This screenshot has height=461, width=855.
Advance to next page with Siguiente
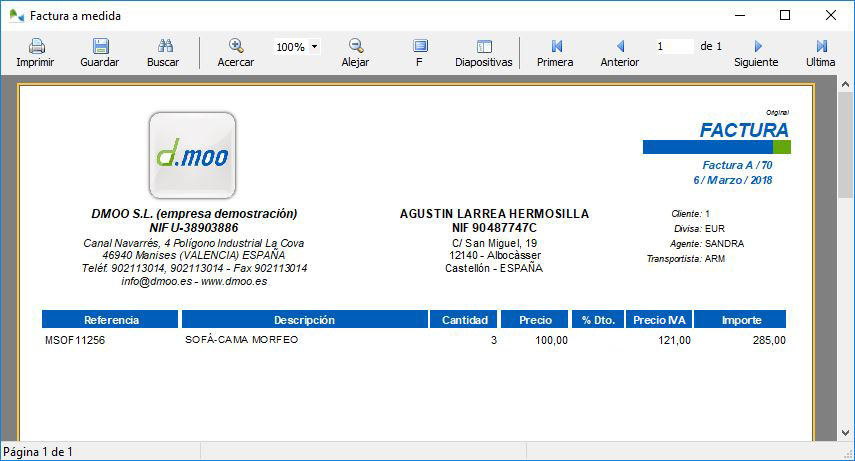pyautogui.click(x=757, y=46)
